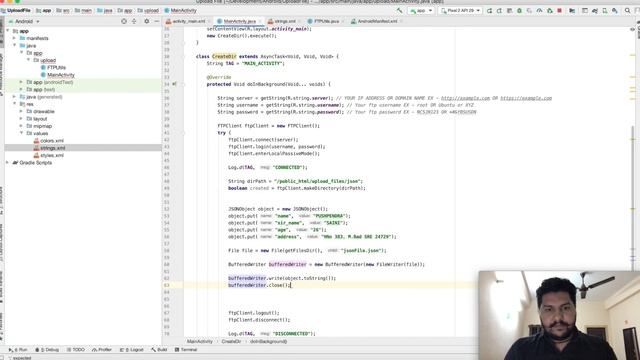The image size is (640, 360).
Task: Open the TODO tool window button
Action: pyautogui.click(x=76, y=350)
